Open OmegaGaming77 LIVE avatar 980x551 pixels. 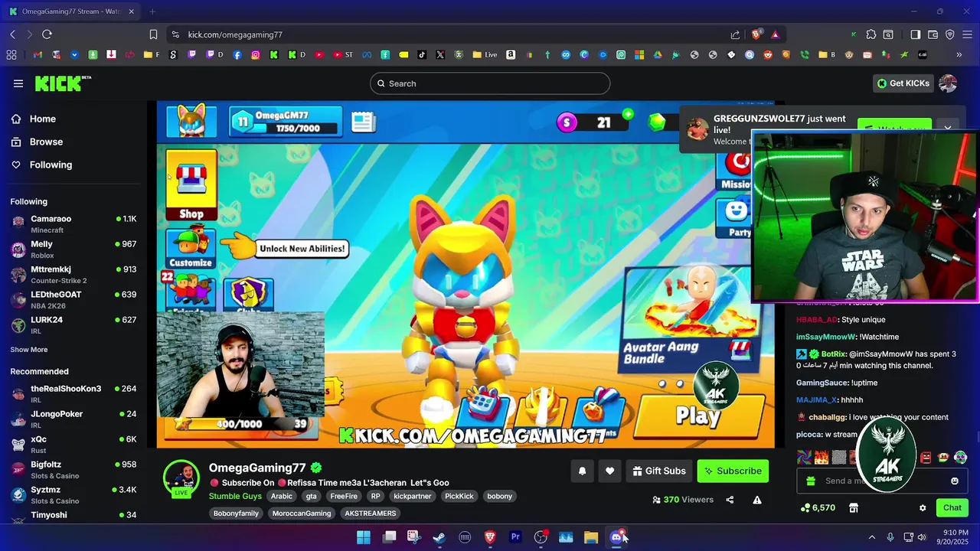click(181, 479)
